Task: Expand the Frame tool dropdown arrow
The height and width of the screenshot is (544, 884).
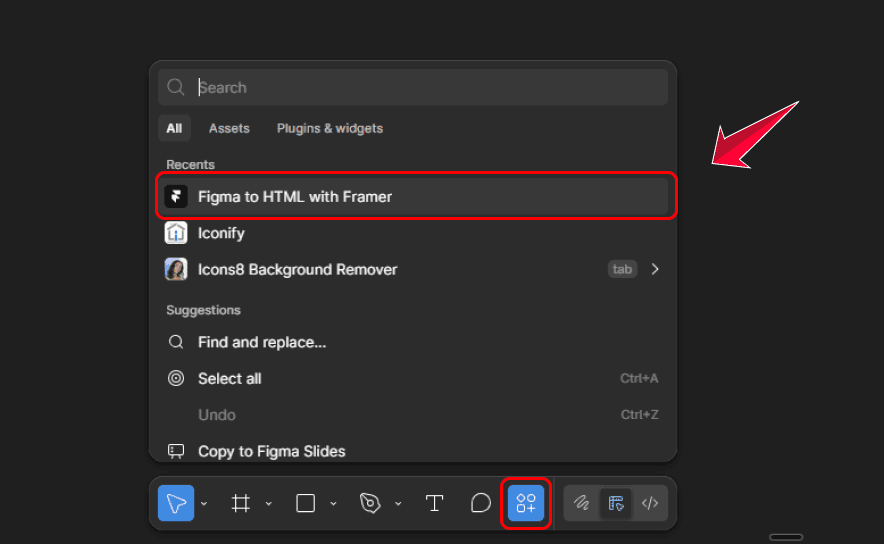Action: coord(269,503)
